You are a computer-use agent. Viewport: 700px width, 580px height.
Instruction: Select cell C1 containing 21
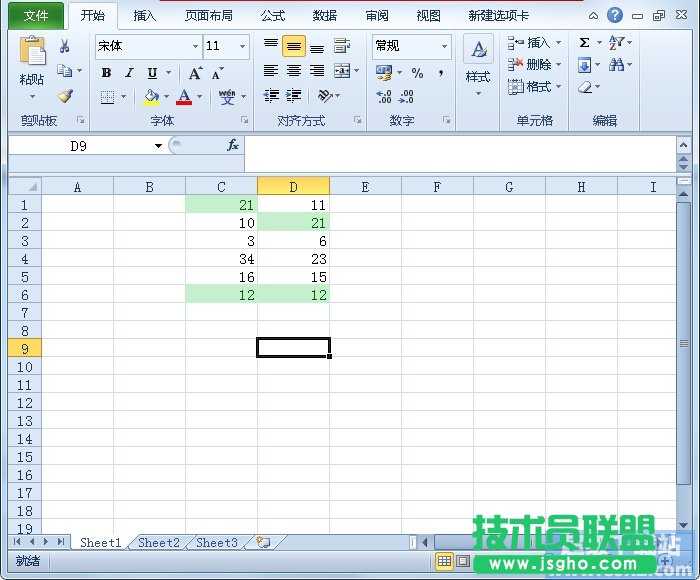coord(221,204)
